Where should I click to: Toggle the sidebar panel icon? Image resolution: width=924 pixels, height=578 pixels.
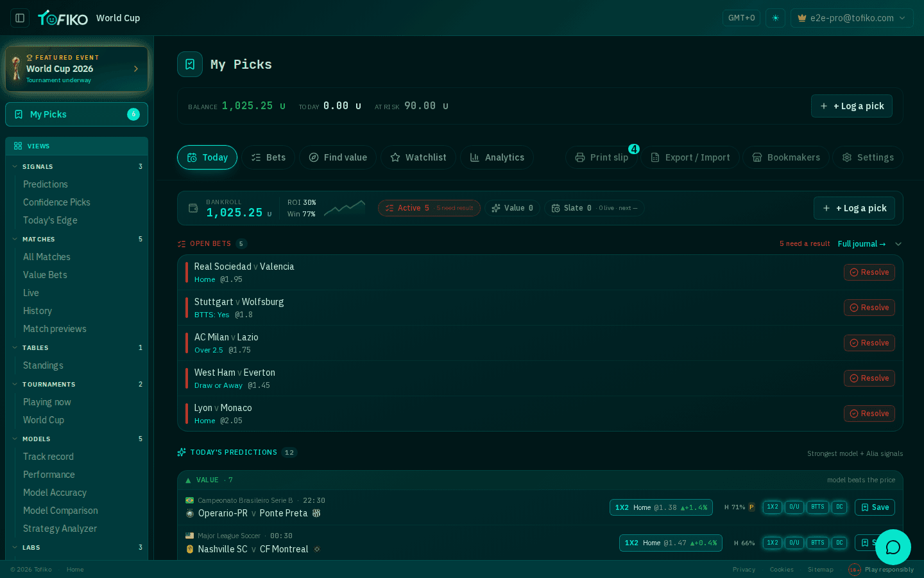point(20,18)
